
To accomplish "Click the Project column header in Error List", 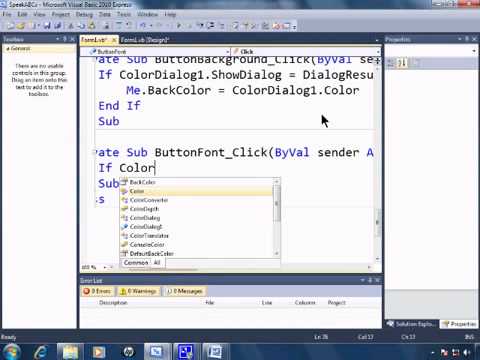I will coord(337,303).
